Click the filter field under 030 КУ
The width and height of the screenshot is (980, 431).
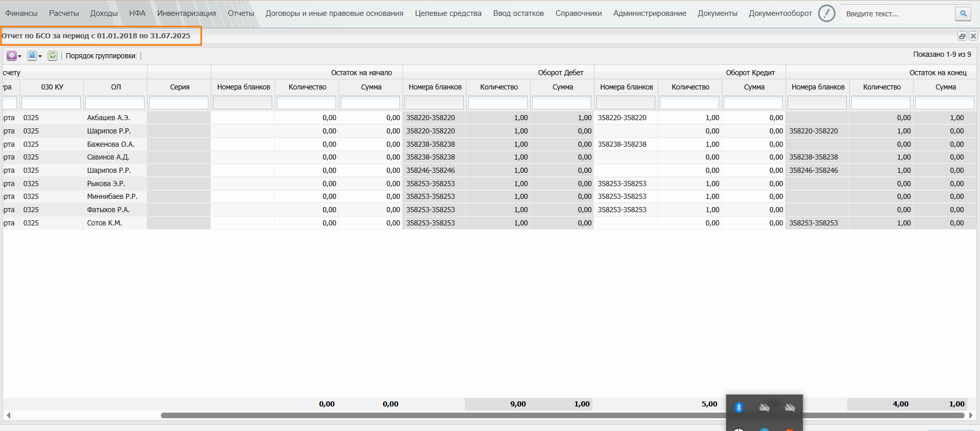click(x=51, y=103)
